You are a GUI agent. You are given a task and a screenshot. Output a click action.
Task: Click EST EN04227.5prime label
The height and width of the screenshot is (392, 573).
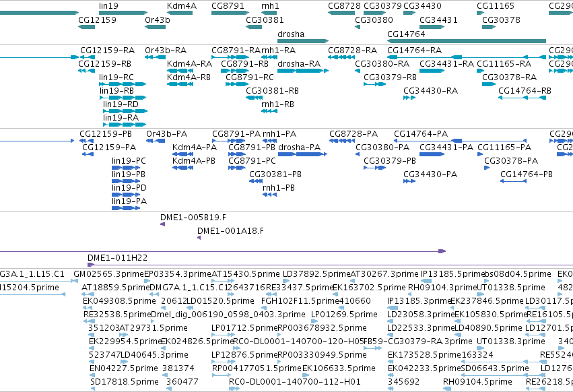pyautogui.click(x=124, y=368)
